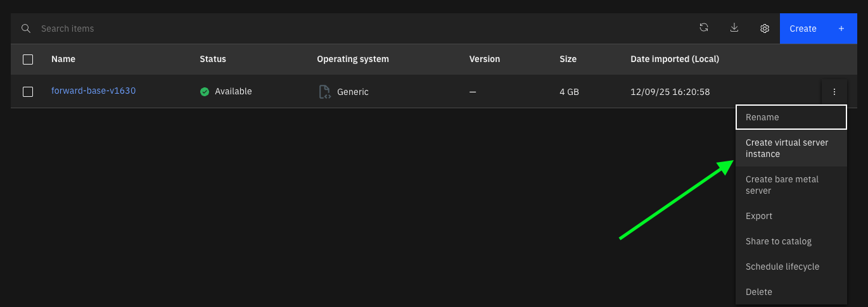Toggle the select-all header checkbox
The height and width of the screenshot is (307, 868).
[x=28, y=60]
